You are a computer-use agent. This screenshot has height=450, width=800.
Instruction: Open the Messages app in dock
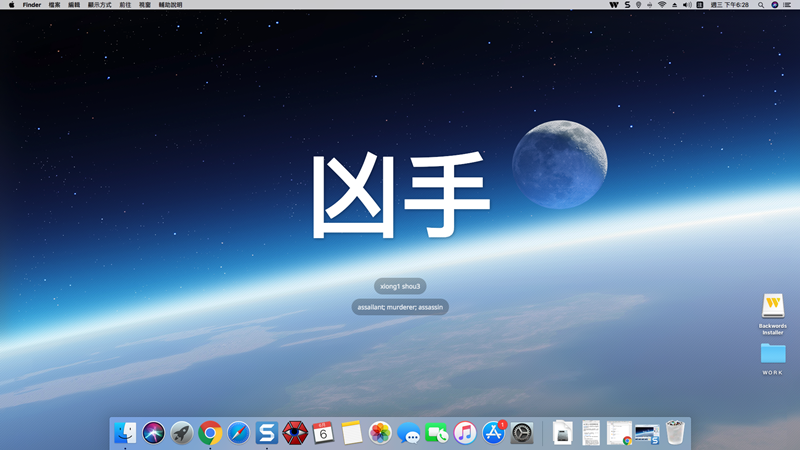(x=408, y=432)
